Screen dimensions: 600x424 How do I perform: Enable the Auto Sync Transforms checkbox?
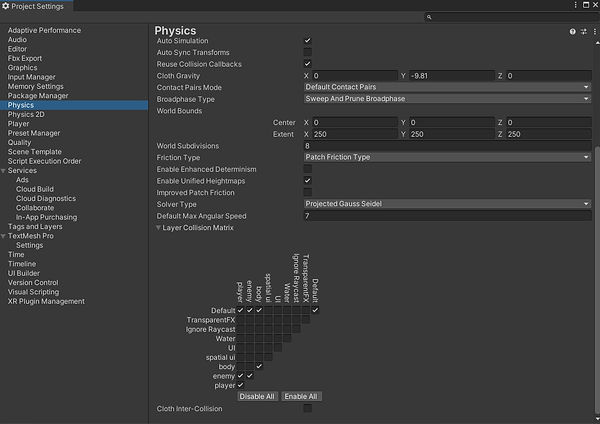click(307, 52)
